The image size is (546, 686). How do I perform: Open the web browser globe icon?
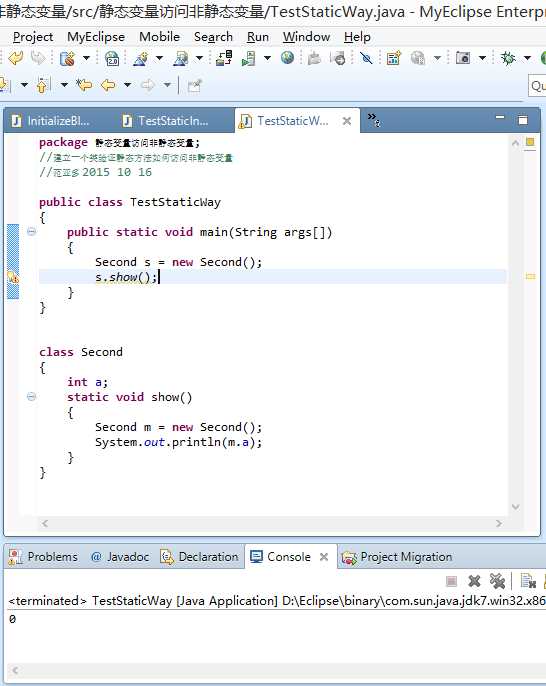pos(287,58)
